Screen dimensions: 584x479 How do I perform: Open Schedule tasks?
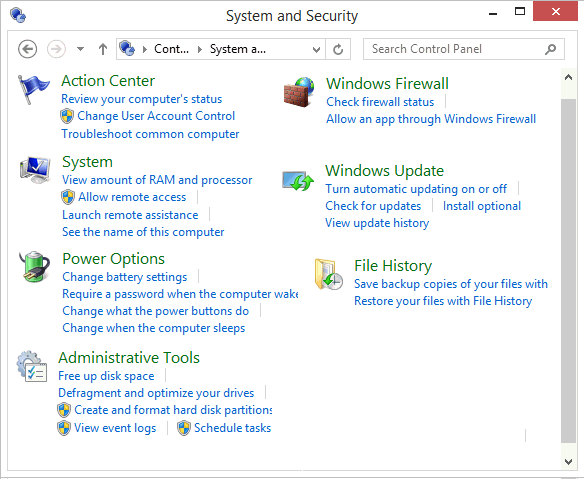tap(232, 428)
